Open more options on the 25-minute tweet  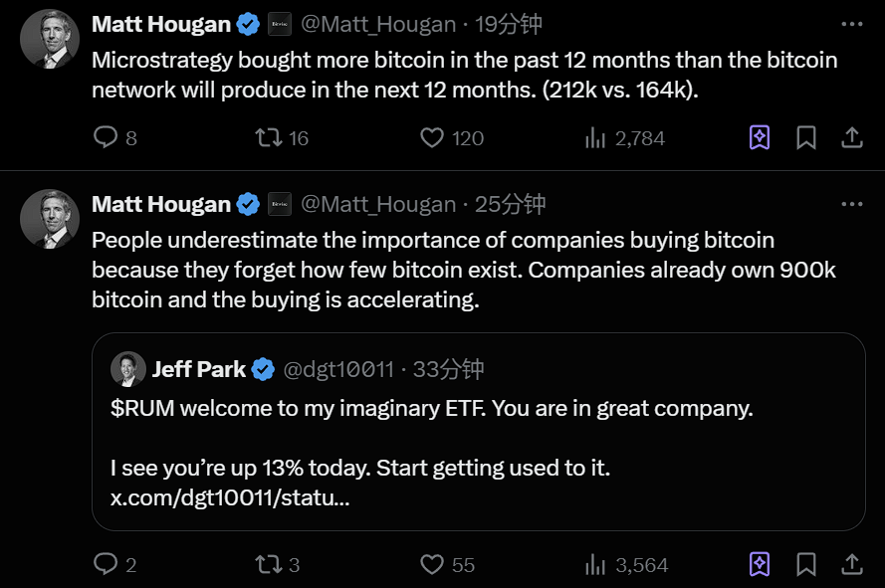click(852, 204)
